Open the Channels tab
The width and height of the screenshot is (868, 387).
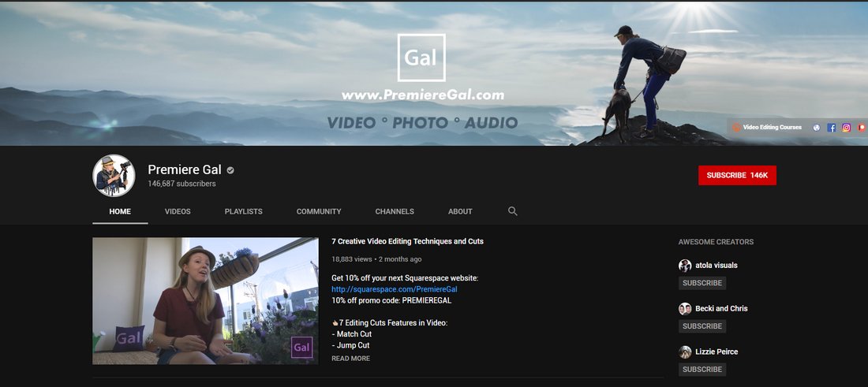395,211
